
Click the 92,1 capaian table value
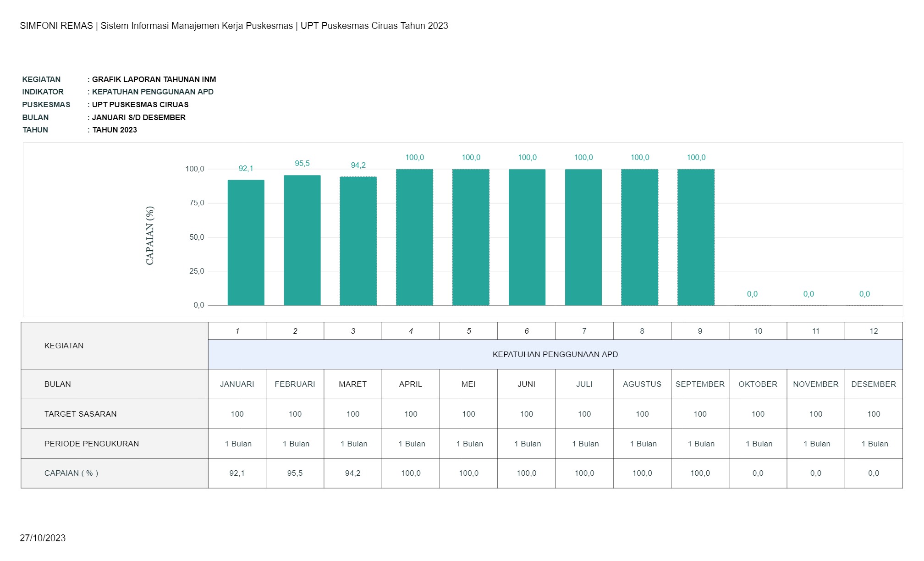(x=237, y=473)
